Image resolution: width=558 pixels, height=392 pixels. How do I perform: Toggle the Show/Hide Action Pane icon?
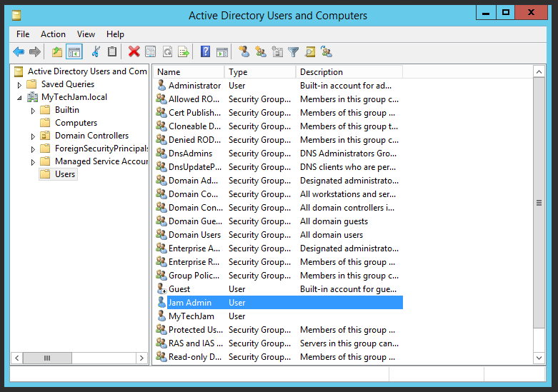pyautogui.click(x=222, y=52)
